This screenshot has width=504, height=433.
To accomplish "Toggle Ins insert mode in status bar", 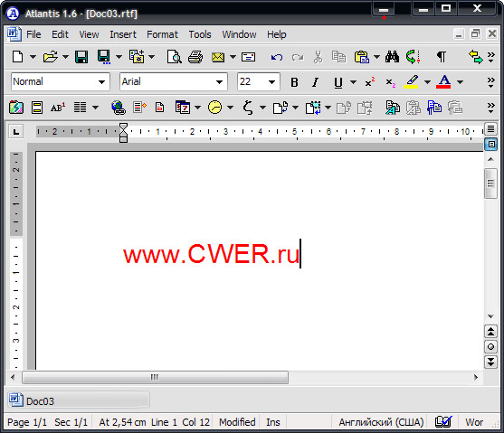I will [x=273, y=422].
